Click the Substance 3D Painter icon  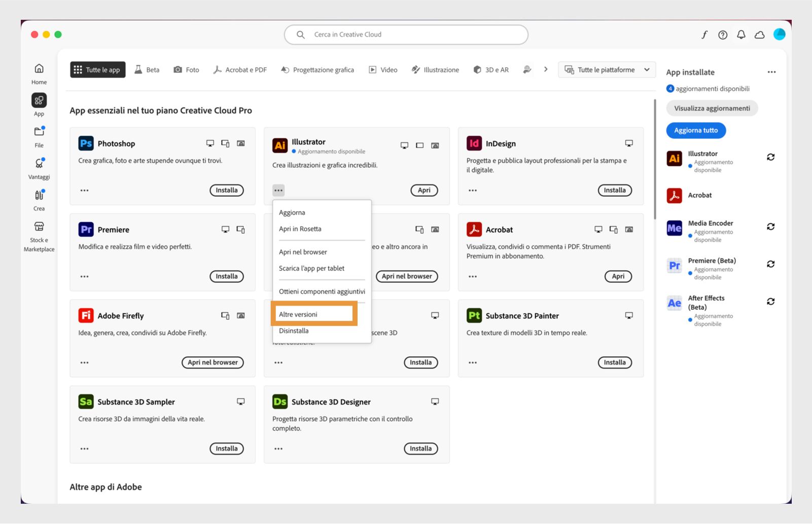[474, 316]
